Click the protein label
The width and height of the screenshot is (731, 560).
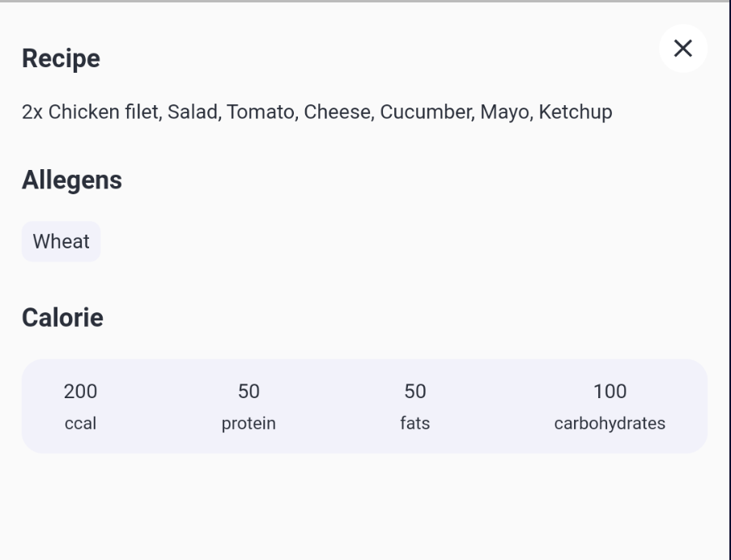pyautogui.click(x=249, y=424)
